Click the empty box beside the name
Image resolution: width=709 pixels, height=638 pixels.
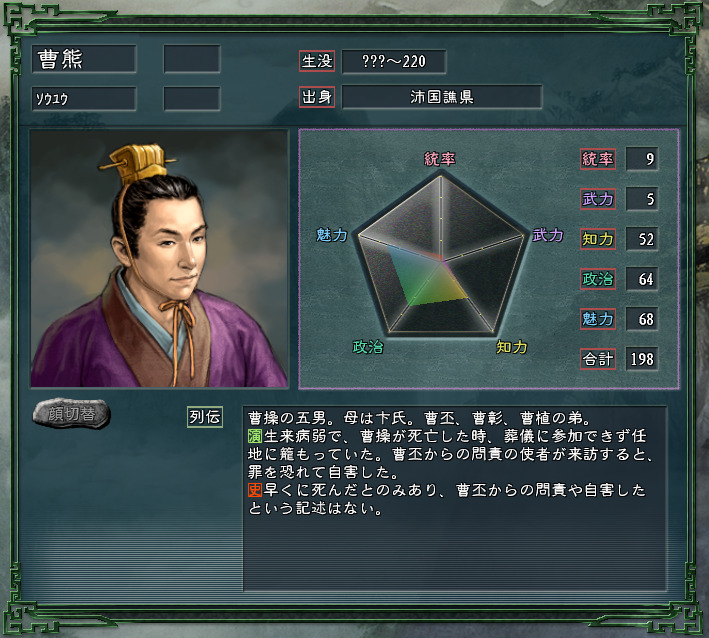click(x=192, y=59)
